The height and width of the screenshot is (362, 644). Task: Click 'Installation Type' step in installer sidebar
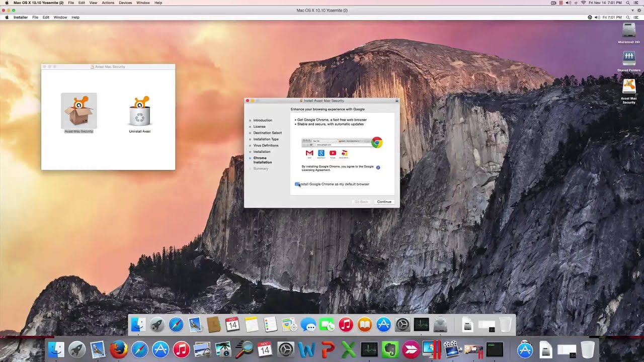(x=266, y=139)
